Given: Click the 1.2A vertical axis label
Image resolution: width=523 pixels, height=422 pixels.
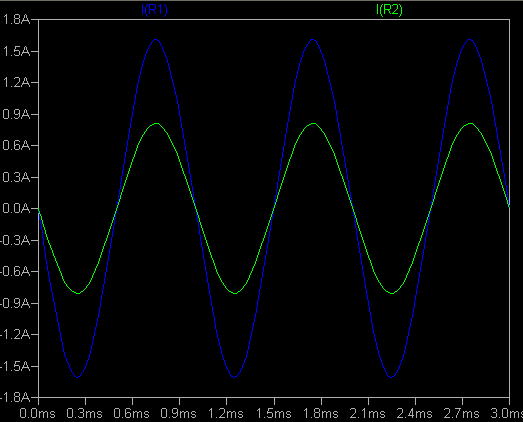Looking at the screenshot, I should point(16,82).
